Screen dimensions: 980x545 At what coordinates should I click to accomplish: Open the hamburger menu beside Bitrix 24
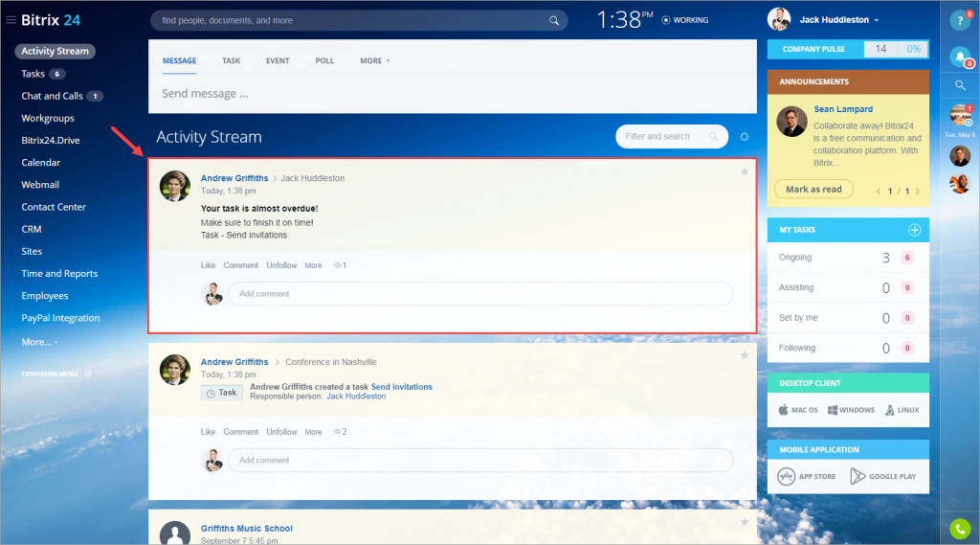coord(11,20)
